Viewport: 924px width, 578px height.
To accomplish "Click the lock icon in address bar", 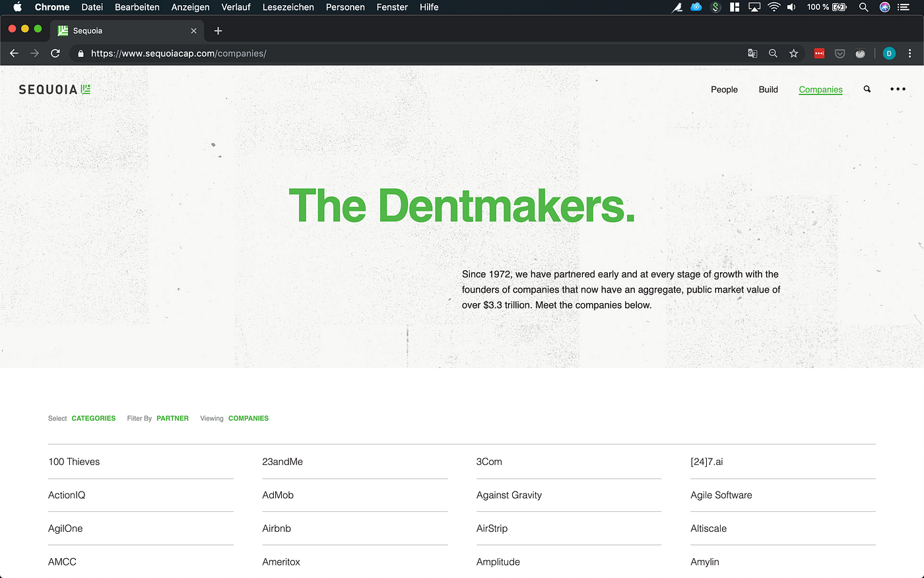I will click(81, 54).
